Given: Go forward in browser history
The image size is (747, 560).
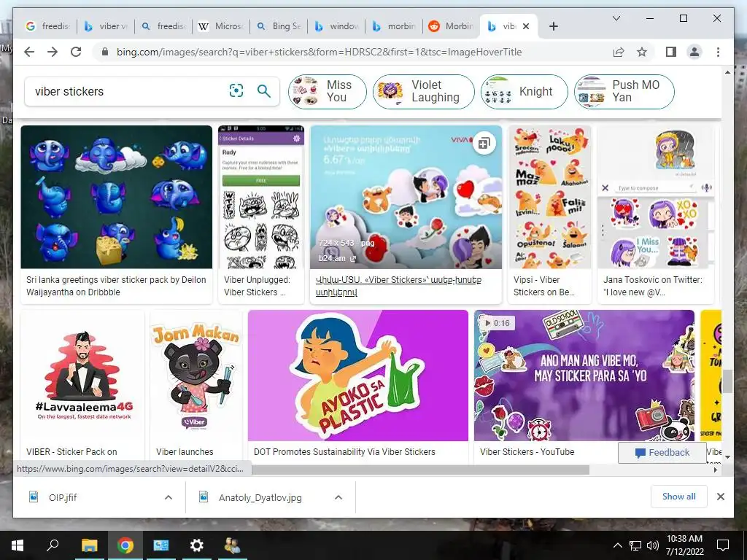Looking at the screenshot, I should tap(53, 52).
